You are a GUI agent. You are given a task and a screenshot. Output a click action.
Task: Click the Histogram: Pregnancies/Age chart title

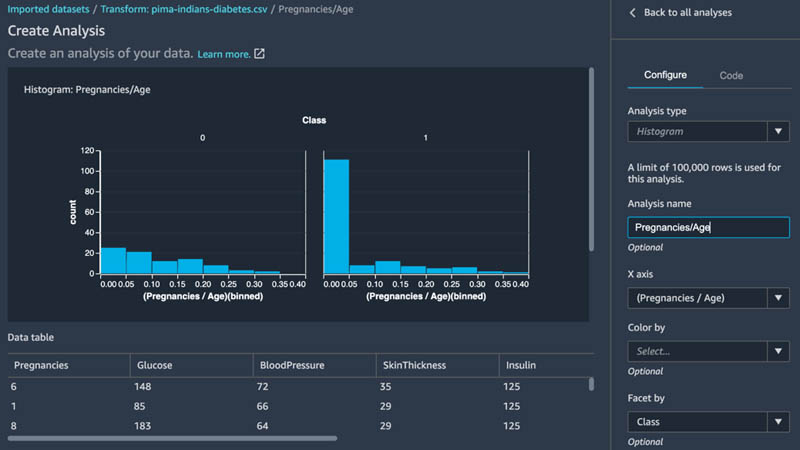click(x=87, y=90)
